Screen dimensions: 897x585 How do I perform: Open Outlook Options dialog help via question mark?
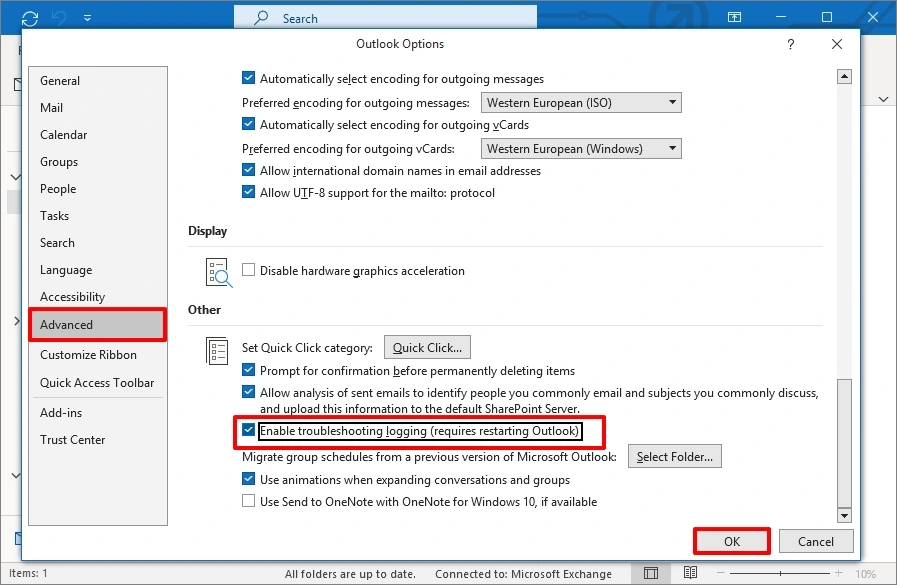pos(790,44)
